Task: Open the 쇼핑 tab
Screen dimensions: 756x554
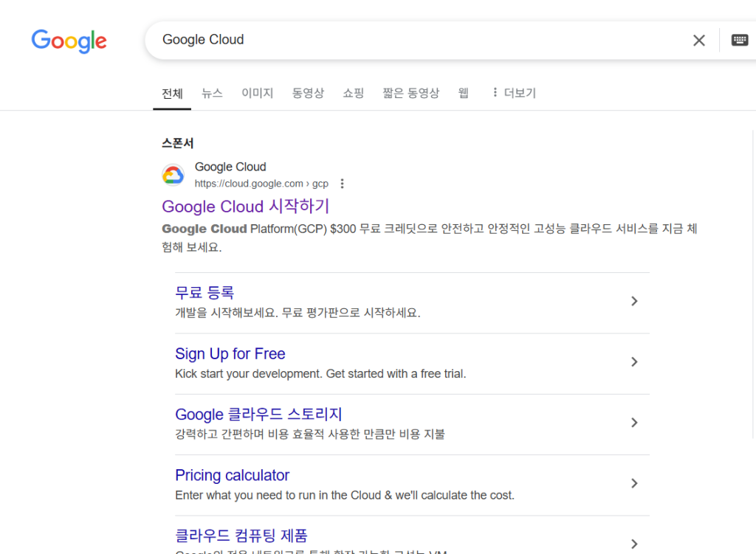Action: point(353,93)
